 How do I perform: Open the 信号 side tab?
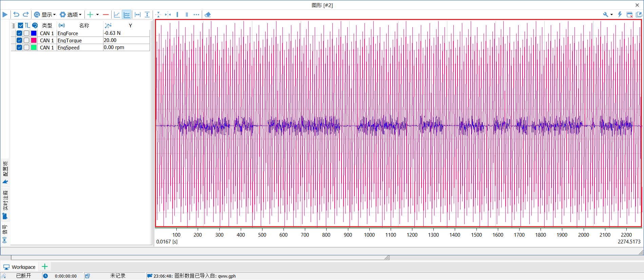pyautogui.click(x=5, y=234)
